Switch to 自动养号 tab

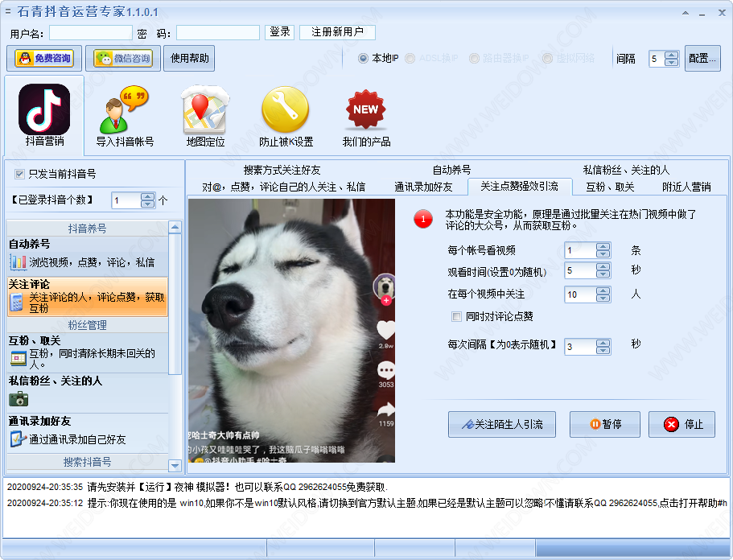point(451,170)
